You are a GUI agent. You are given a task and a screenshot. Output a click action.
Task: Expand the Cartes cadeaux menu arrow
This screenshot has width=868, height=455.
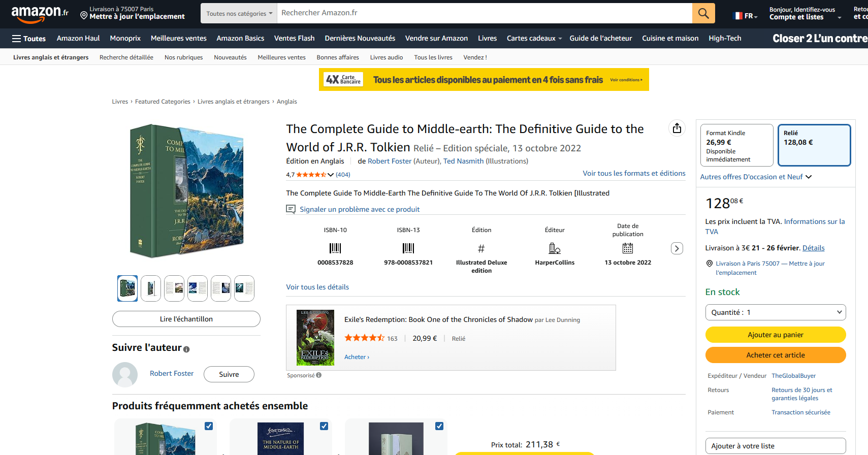tap(560, 39)
